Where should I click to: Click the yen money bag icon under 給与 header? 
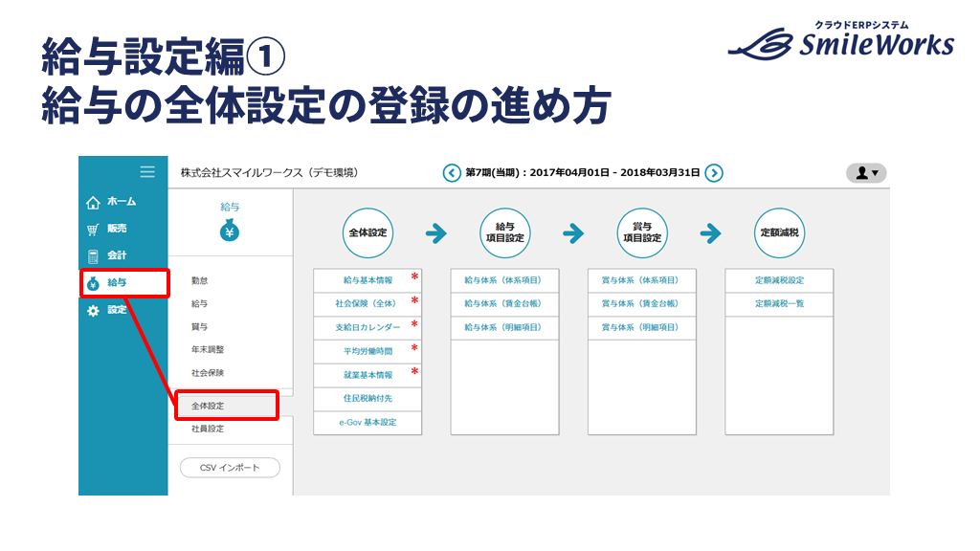coord(230,231)
